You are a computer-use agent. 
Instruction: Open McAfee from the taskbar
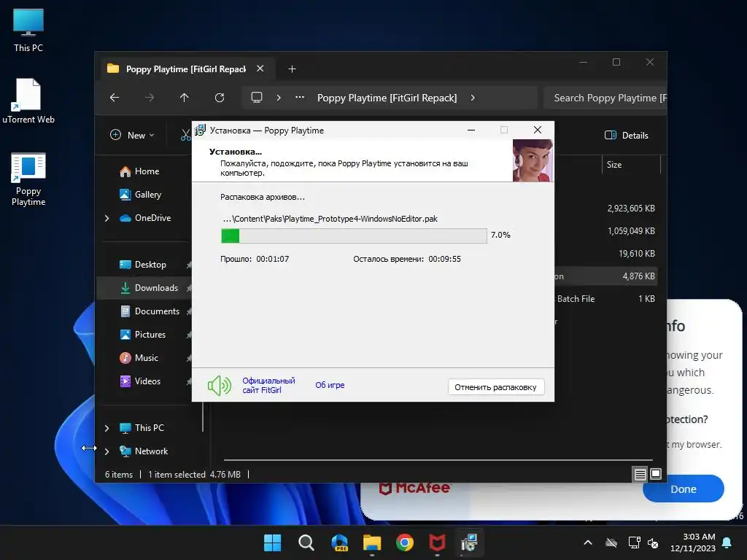click(437, 542)
